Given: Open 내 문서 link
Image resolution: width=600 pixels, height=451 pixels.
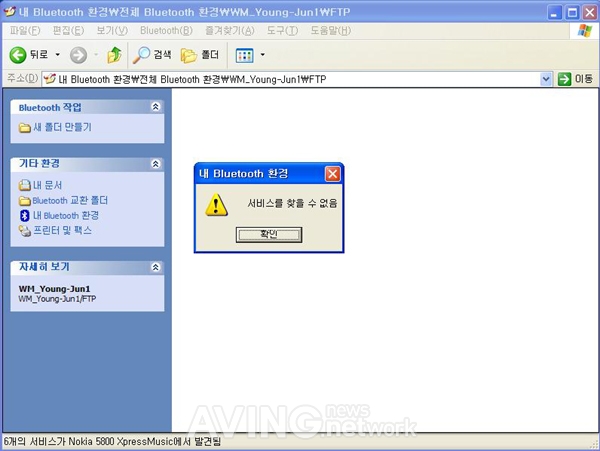Looking at the screenshot, I should click(47, 185).
